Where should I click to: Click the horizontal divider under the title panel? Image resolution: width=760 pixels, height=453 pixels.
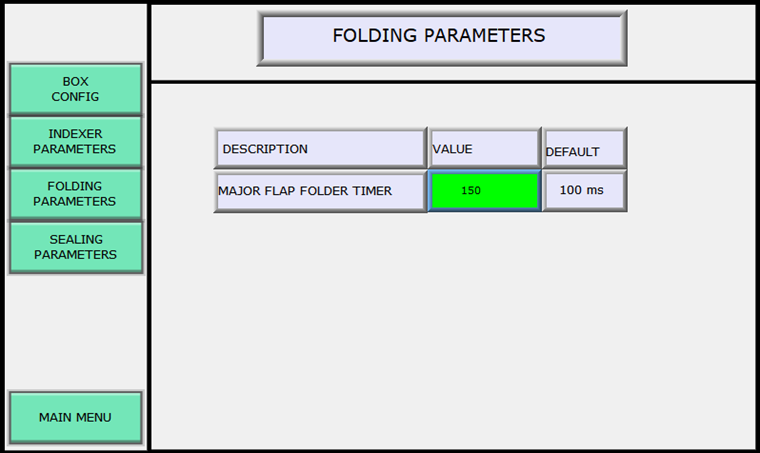tap(450, 81)
